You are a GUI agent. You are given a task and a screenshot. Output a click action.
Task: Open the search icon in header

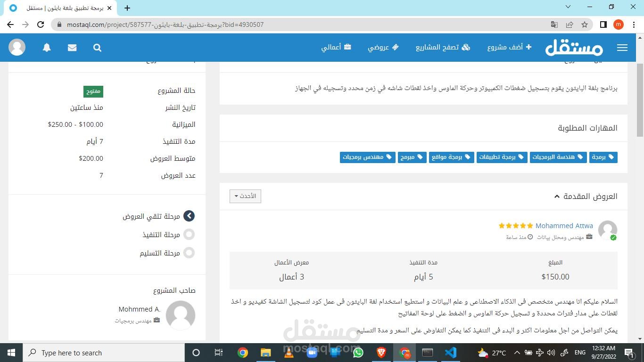[97, 48]
